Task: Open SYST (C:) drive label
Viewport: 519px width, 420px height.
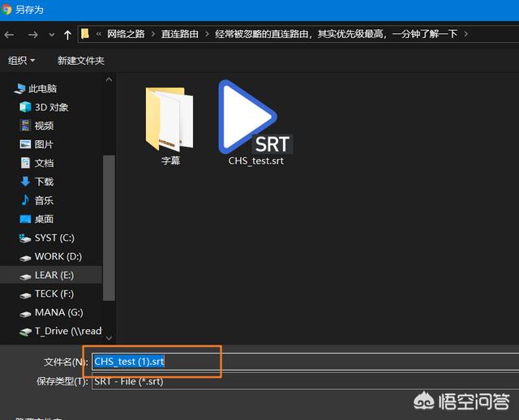Action: [54, 238]
